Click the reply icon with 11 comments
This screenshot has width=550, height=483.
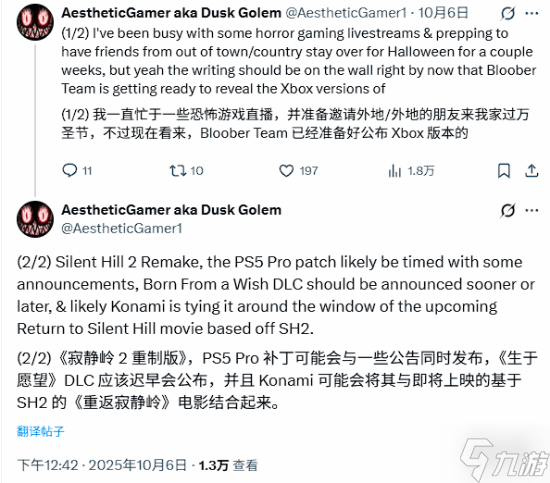tap(69, 170)
